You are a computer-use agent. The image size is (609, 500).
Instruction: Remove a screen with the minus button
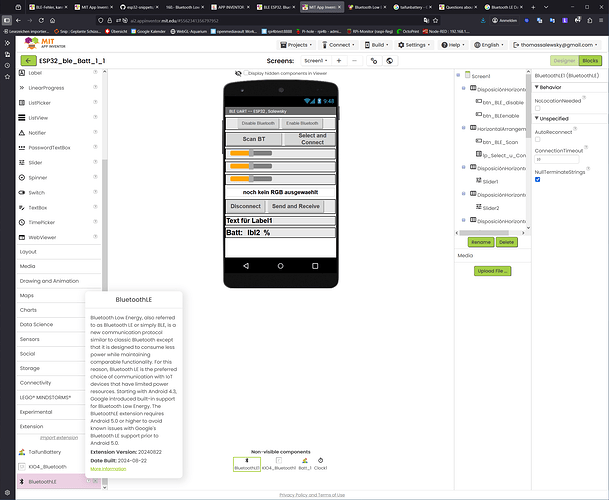354,61
